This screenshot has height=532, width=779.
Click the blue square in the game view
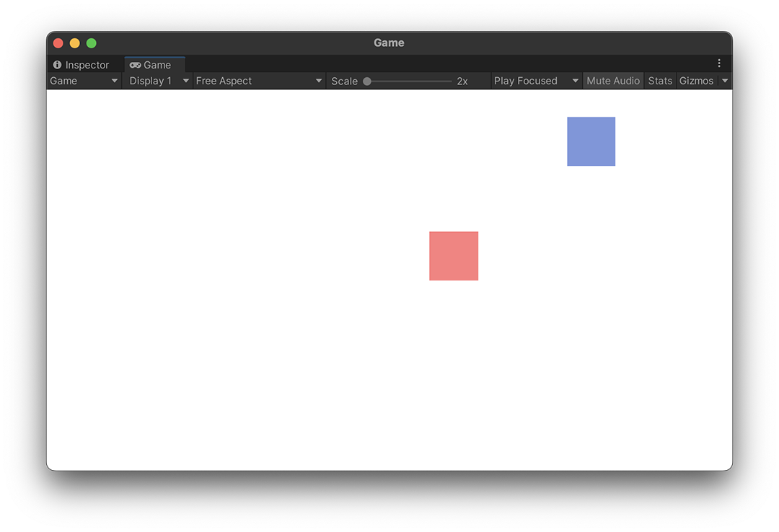[591, 141]
